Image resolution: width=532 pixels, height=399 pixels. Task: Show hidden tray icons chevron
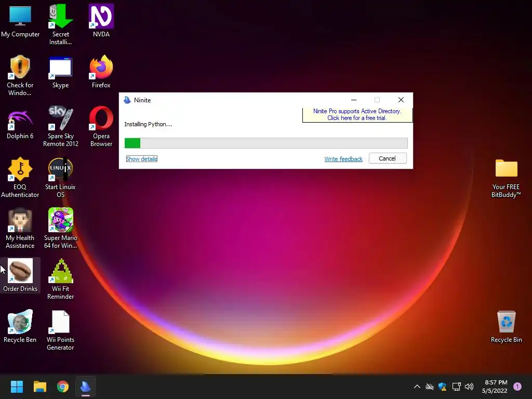[417, 387]
